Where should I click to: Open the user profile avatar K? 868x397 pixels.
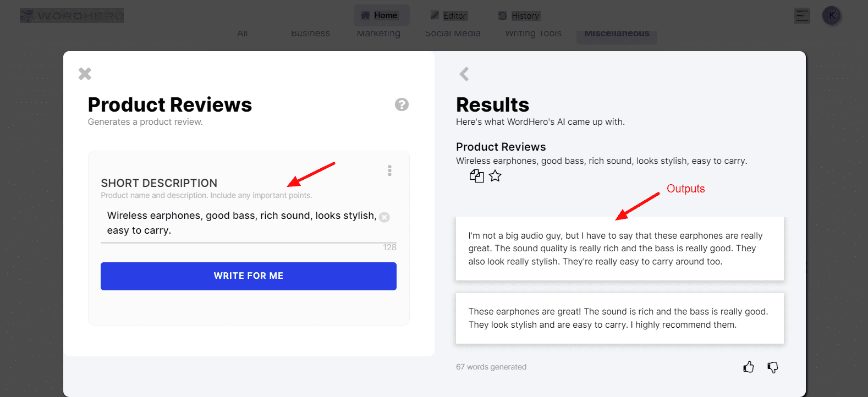coord(831,15)
